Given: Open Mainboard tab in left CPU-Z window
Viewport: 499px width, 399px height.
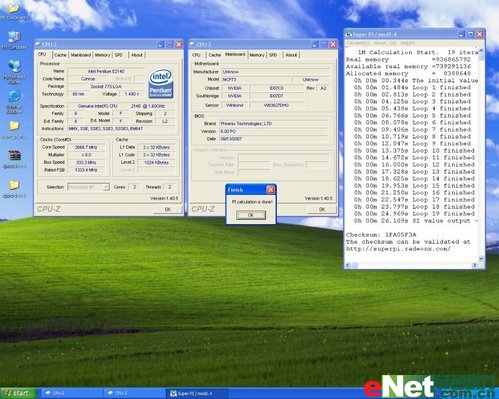Looking at the screenshot, I should (x=81, y=55).
